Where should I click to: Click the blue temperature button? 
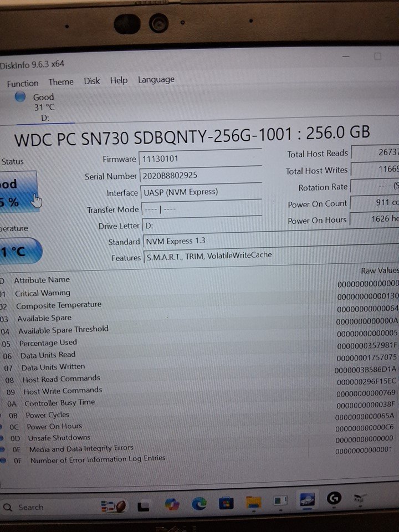click(18, 251)
